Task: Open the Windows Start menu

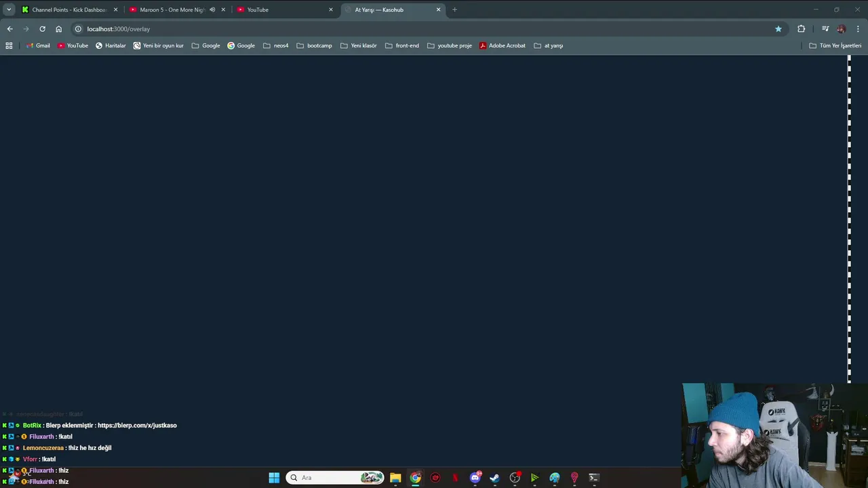Action: tap(274, 478)
